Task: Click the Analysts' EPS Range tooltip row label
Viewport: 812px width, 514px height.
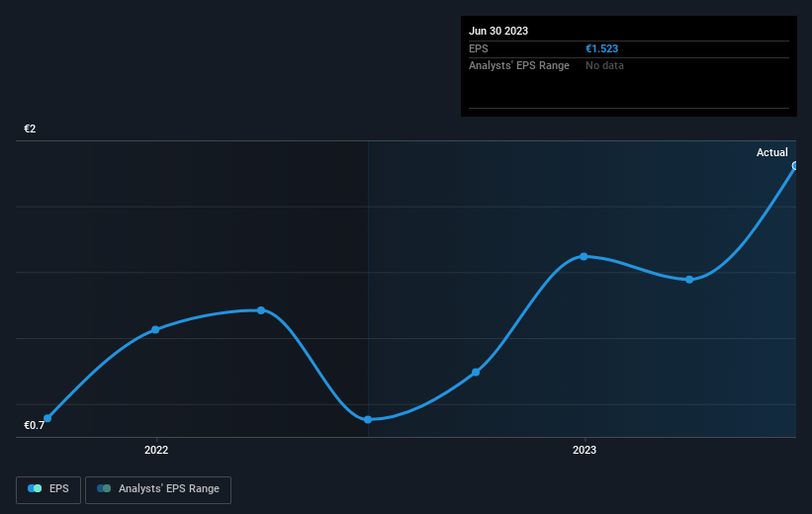Action: [519, 66]
